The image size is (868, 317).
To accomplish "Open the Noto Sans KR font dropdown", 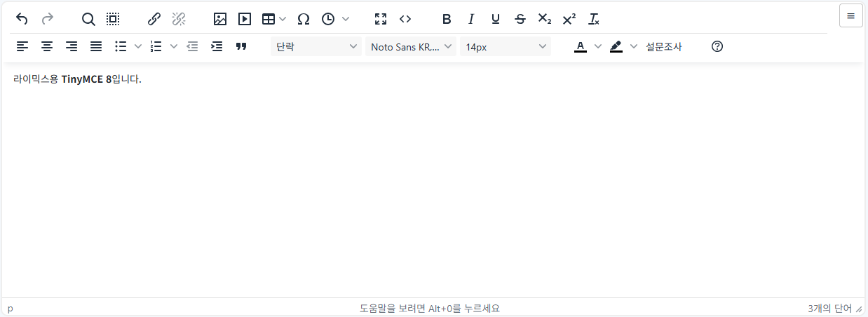I will pos(411,47).
